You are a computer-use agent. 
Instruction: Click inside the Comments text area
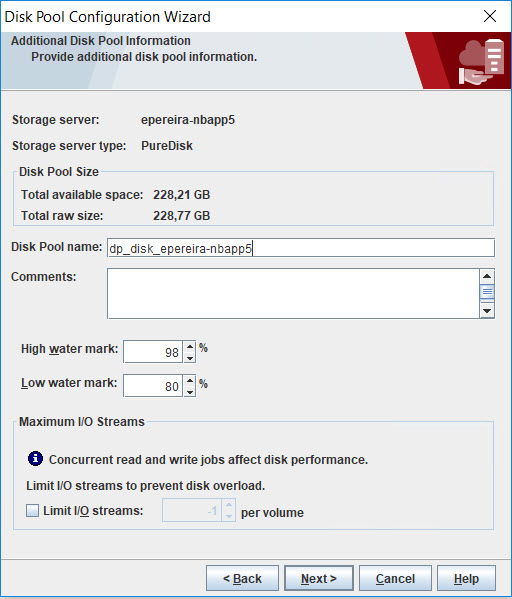[x=293, y=293]
